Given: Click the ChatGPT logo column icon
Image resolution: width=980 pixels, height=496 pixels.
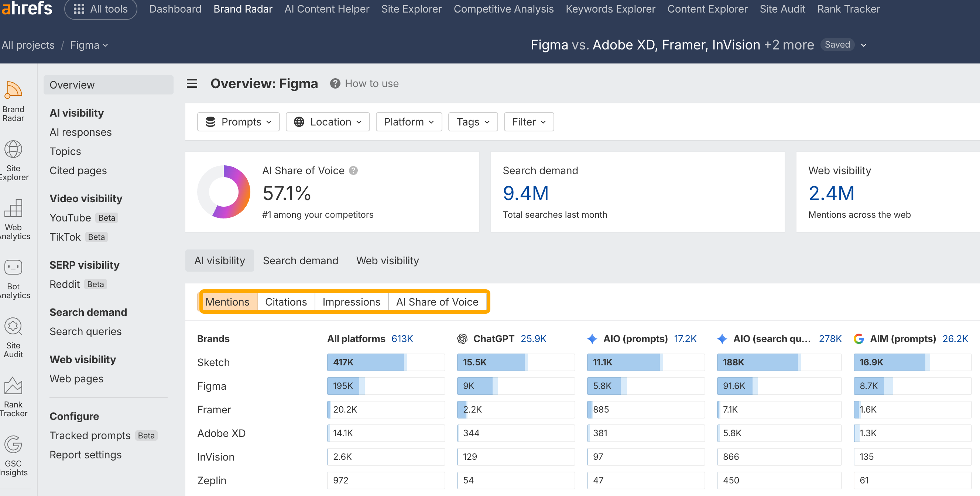Looking at the screenshot, I should coord(462,339).
